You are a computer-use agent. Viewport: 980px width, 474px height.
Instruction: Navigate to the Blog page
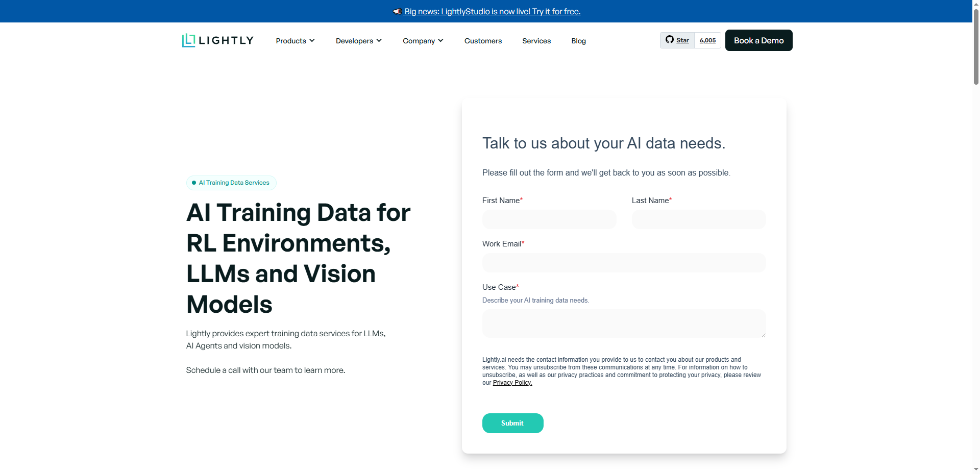point(578,41)
